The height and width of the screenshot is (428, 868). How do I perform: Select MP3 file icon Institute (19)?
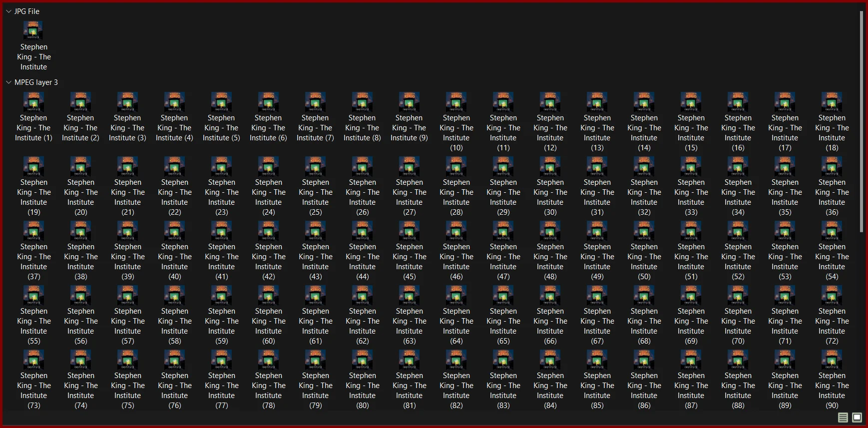[33, 166]
